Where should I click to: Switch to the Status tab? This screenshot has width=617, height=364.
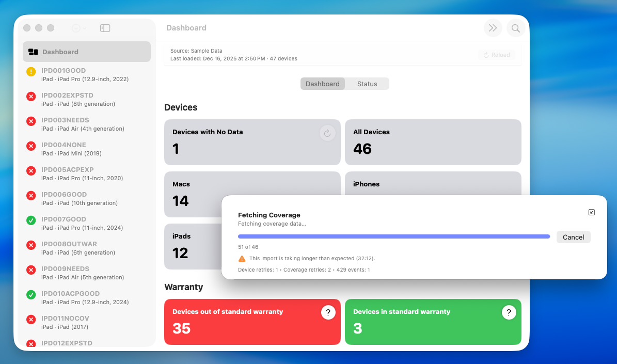(x=367, y=83)
